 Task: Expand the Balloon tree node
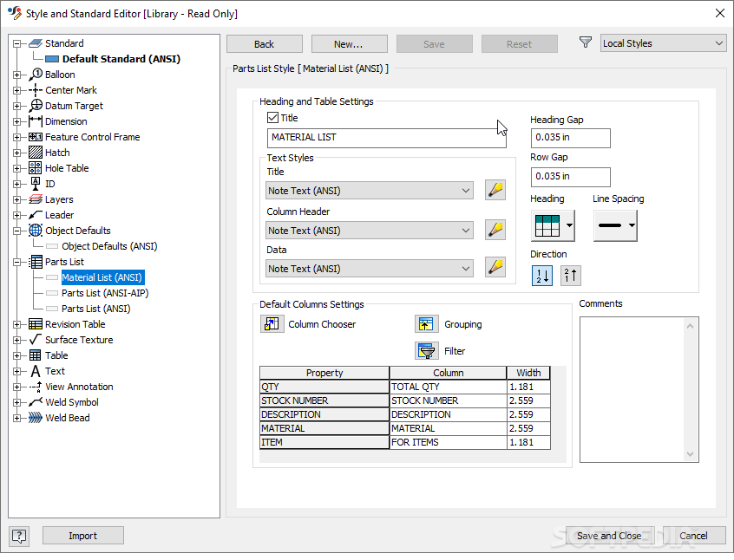click(x=16, y=75)
